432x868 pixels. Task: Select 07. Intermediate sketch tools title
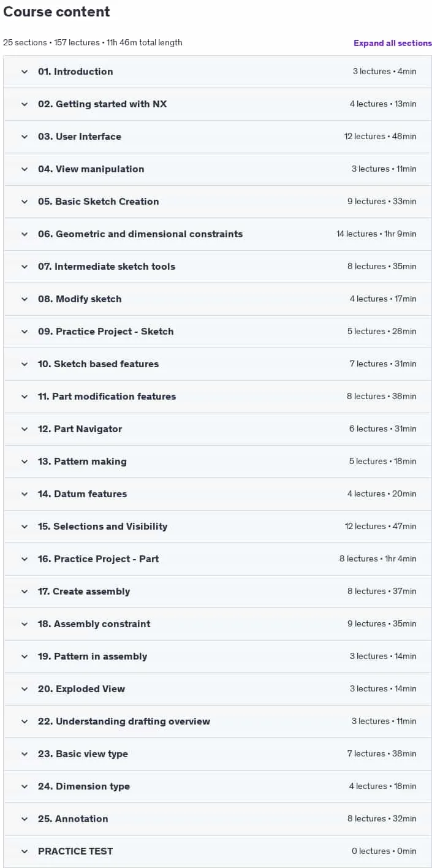[x=107, y=267]
